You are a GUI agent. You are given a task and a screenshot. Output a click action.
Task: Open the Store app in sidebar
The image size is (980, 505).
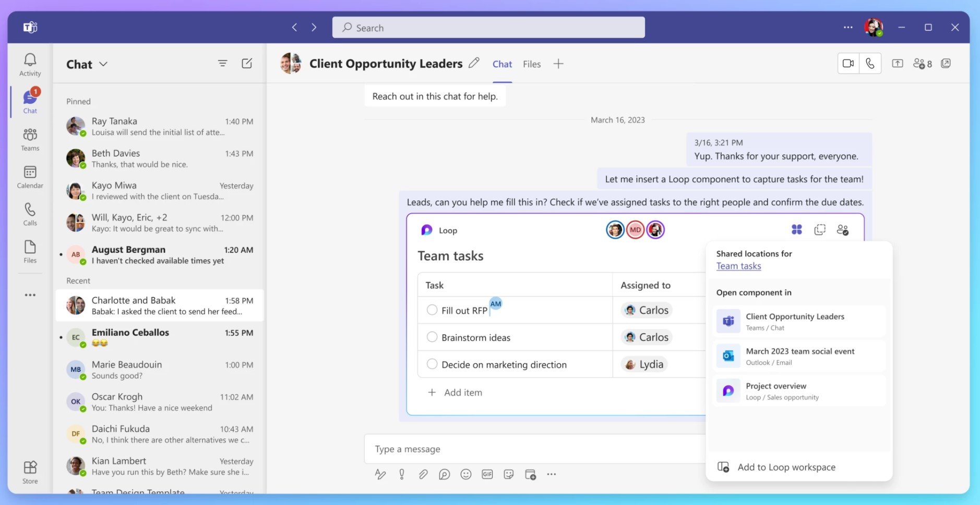pyautogui.click(x=30, y=472)
